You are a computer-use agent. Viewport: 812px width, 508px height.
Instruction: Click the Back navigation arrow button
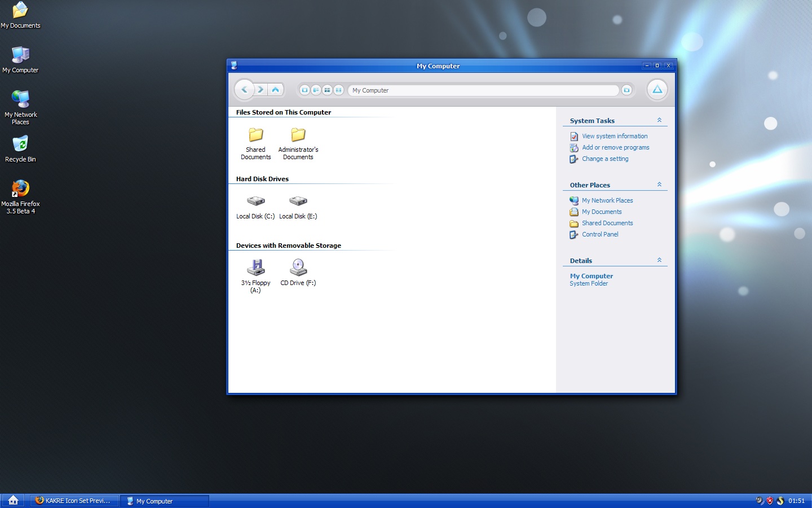tap(244, 90)
